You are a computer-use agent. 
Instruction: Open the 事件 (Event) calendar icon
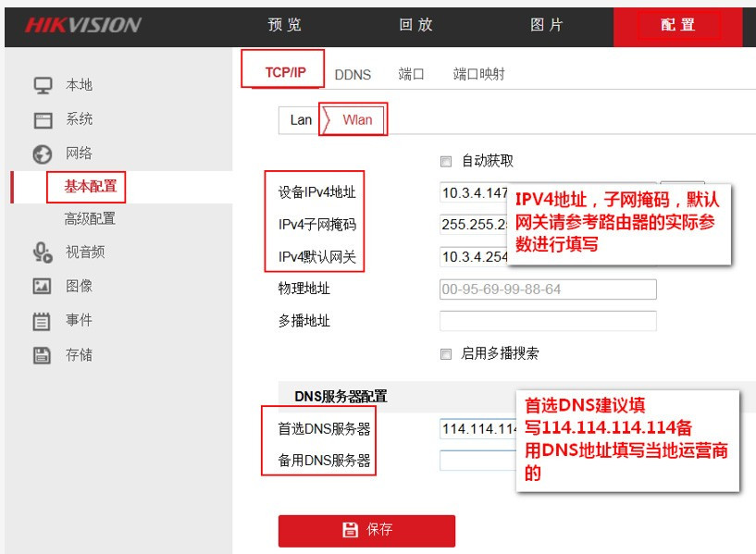click(x=41, y=321)
